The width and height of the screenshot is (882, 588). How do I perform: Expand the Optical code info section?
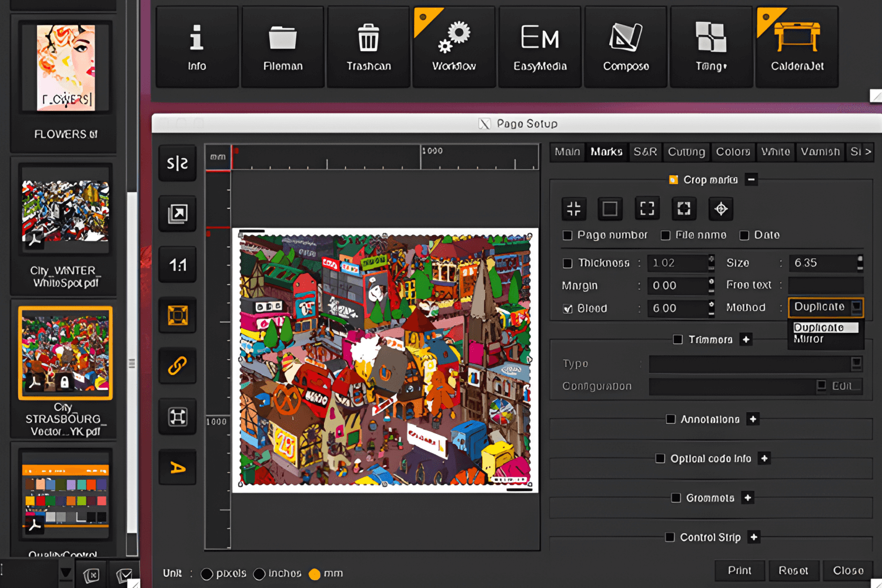coord(764,458)
